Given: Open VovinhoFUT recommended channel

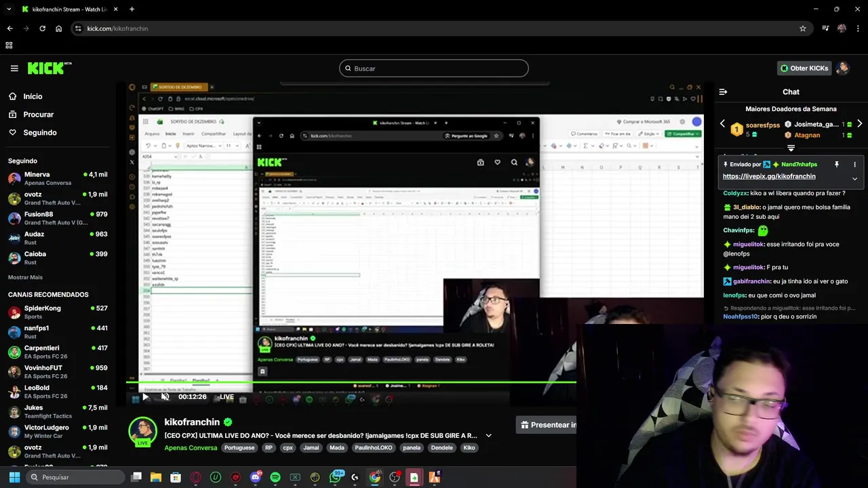Looking at the screenshot, I should pos(58,371).
